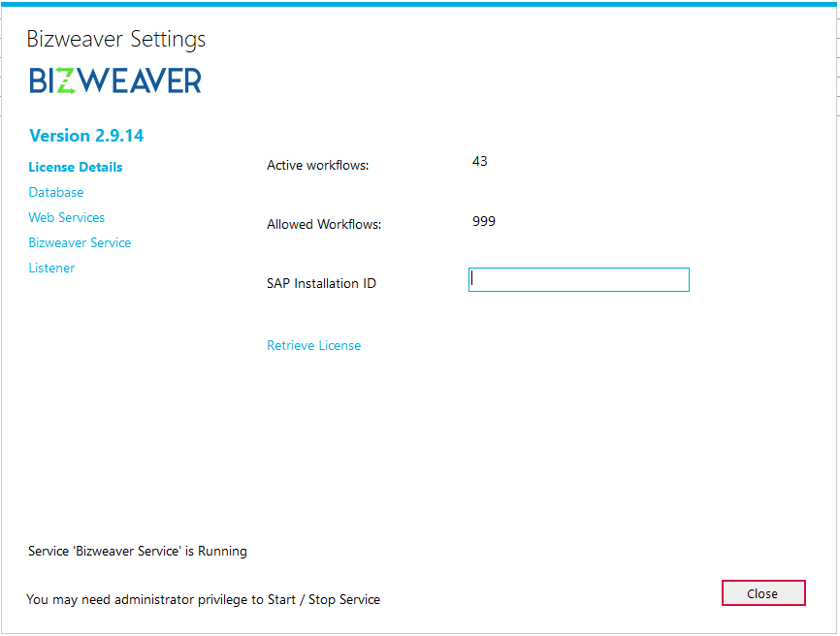Click the service Running status message
Image resolution: width=840 pixels, height=636 pixels.
click(x=138, y=551)
